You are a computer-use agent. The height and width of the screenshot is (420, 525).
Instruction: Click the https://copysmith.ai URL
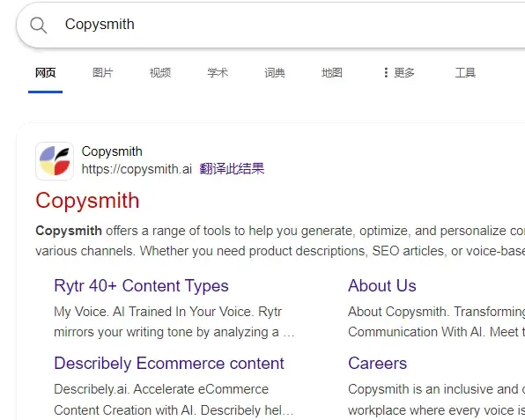[x=137, y=169]
